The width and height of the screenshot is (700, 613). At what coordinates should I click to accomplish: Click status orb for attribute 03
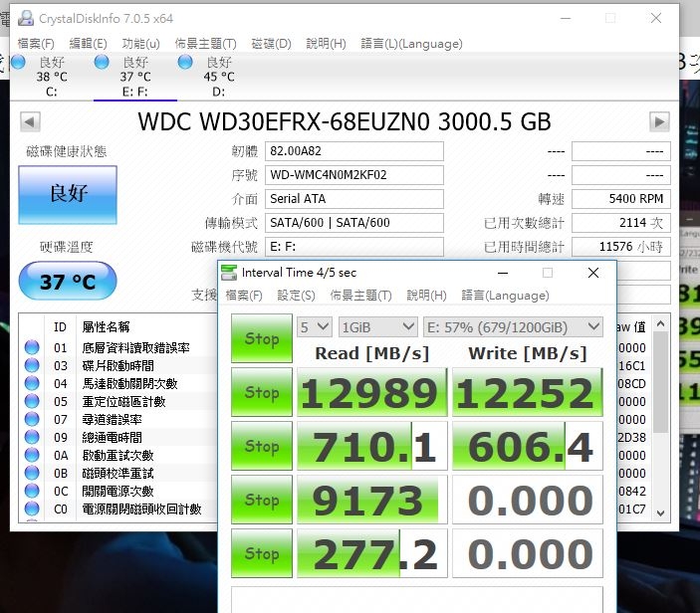(x=32, y=365)
